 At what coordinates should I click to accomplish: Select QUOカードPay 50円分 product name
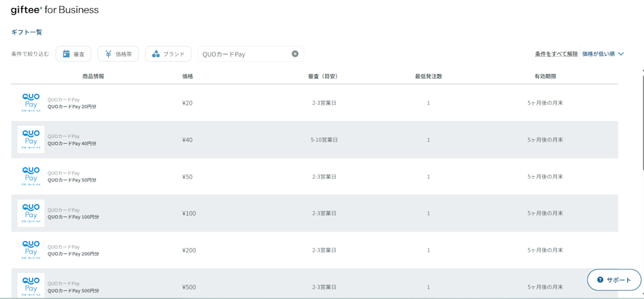[72, 180]
